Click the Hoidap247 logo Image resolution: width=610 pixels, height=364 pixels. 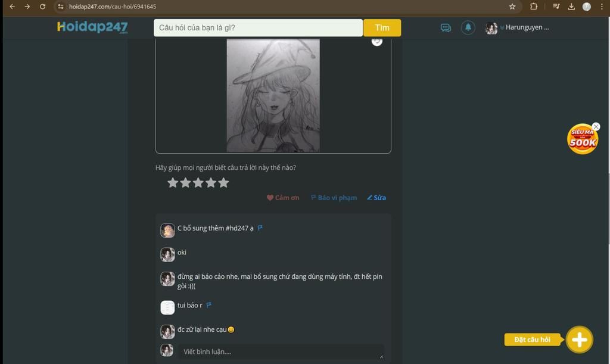pos(92,27)
